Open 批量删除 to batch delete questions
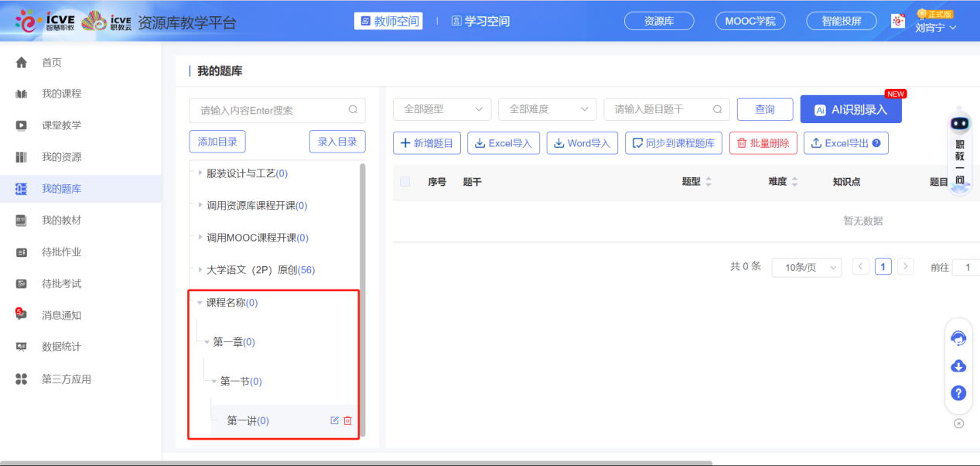The height and width of the screenshot is (466, 980). 763,142
